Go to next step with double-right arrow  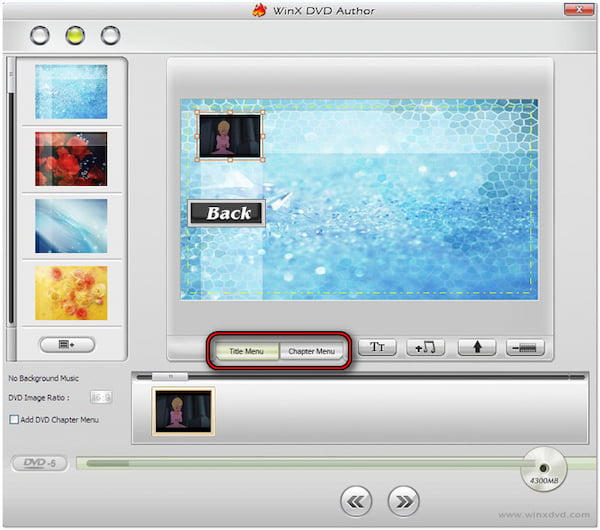[403, 500]
